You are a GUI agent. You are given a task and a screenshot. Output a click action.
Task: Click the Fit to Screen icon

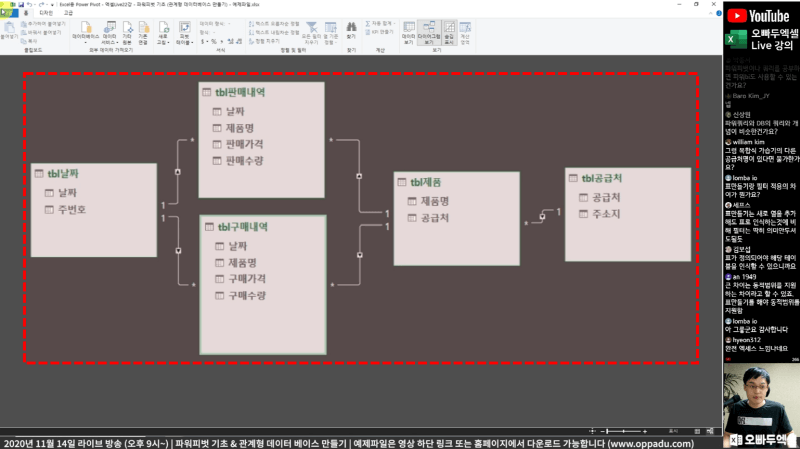(x=592, y=432)
